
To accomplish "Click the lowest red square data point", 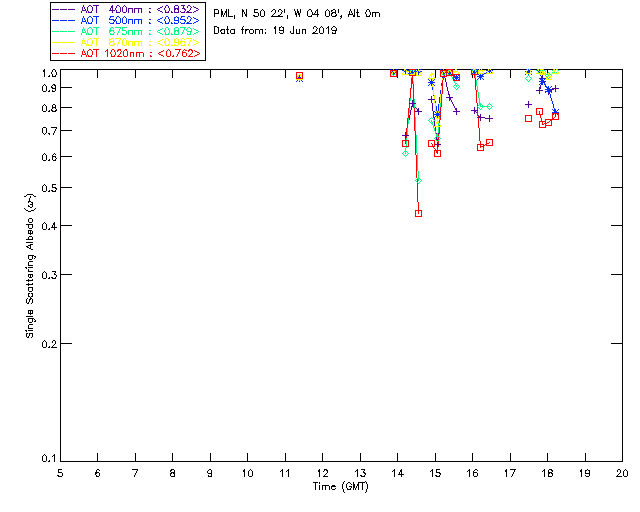I will [418, 213].
